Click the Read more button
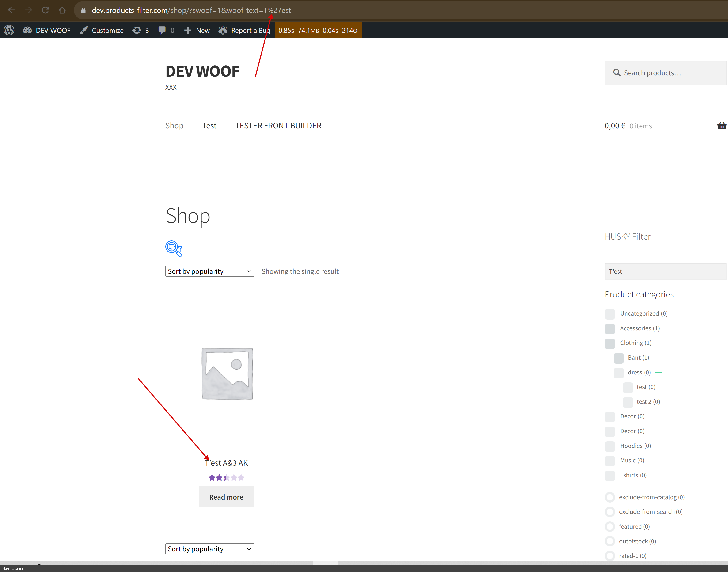 click(x=226, y=497)
